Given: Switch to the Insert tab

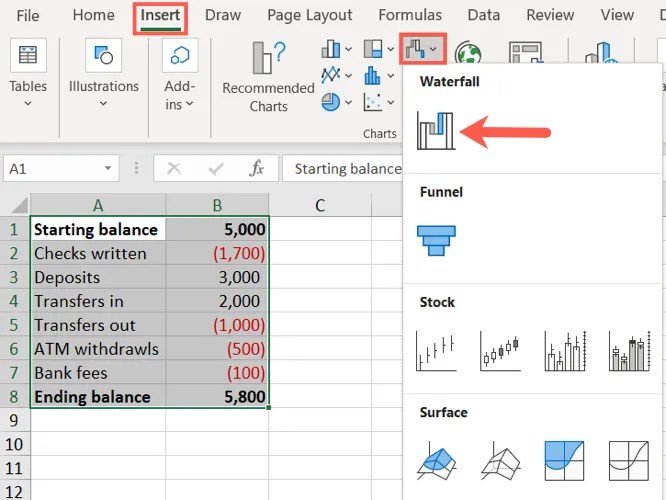Looking at the screenshot, I should (160, 15).
